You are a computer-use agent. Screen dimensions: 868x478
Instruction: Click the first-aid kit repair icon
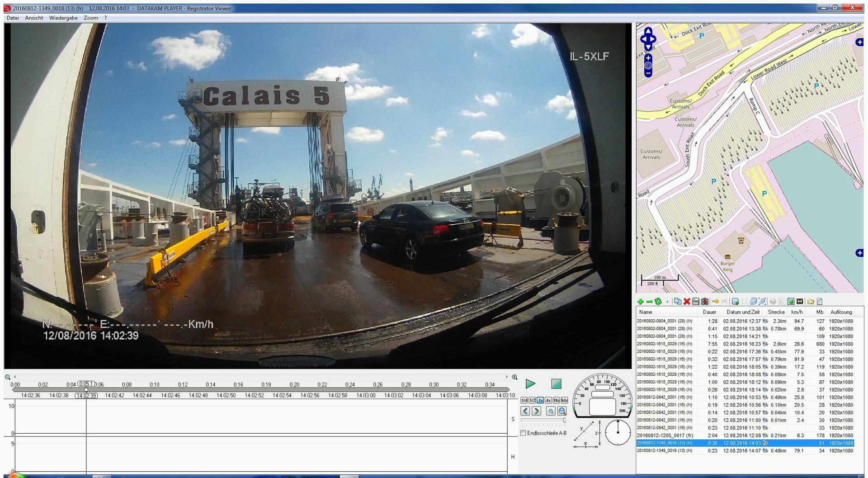(705, 301)
